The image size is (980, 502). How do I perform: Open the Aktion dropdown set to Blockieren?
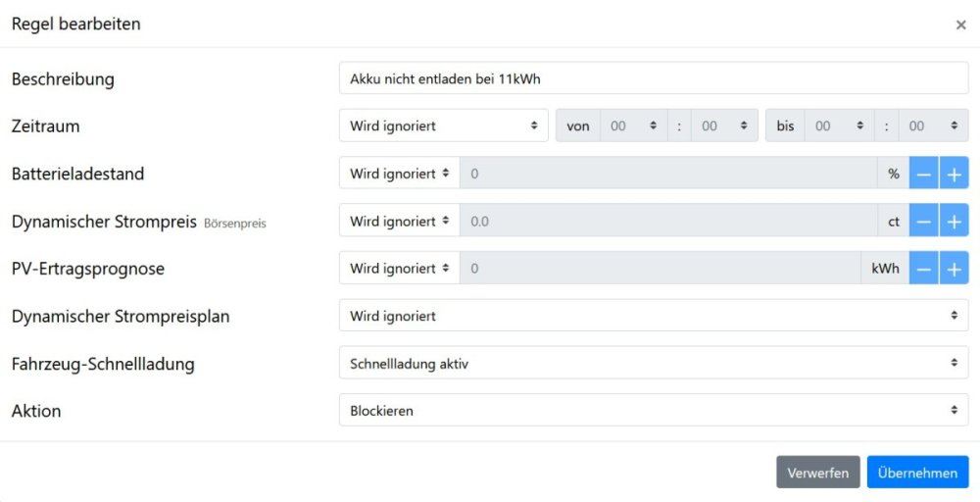click(x=653, y=411)
